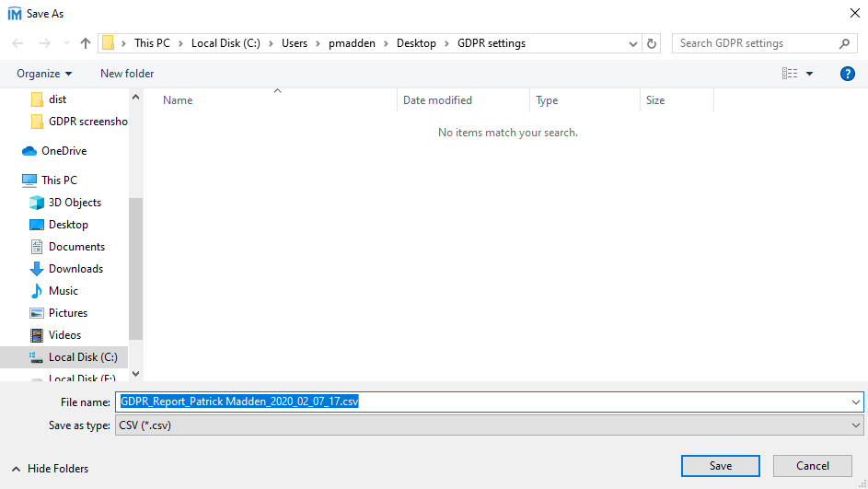Open the Organize menu
Viewport: 868px width, 489px height.
[x=44, y=74]
